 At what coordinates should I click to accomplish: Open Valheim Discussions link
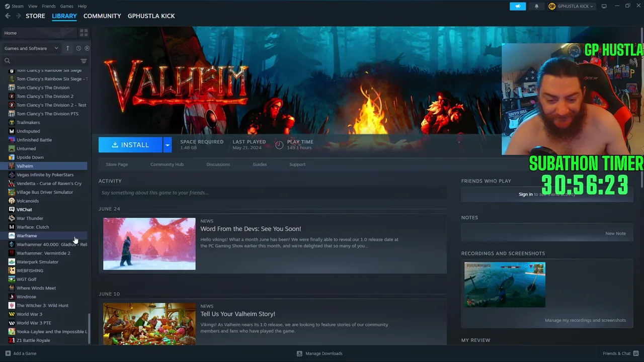(218, 164)
